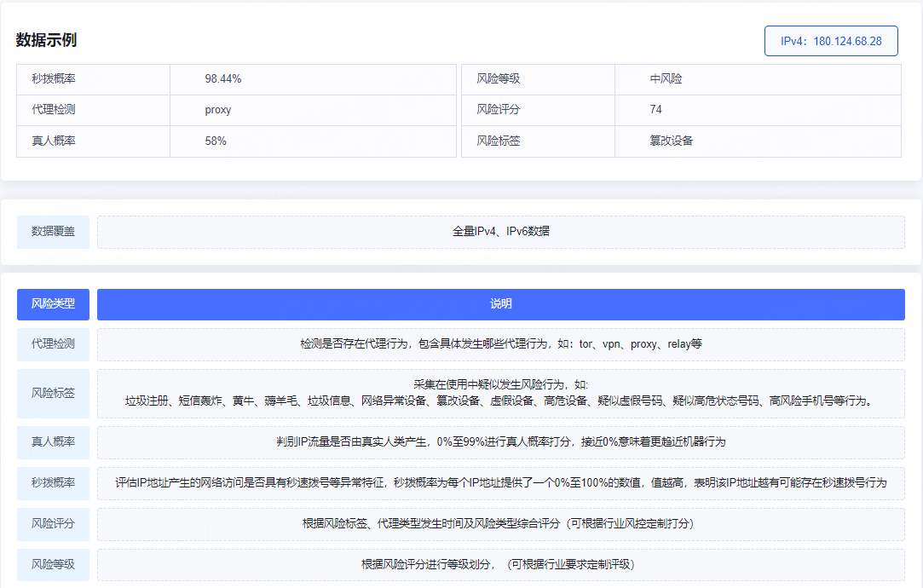This screenshot has width=923, height=588.
Task: Select description starting 判别IP流量是否由真实人类产生
Action: [501, 441]
